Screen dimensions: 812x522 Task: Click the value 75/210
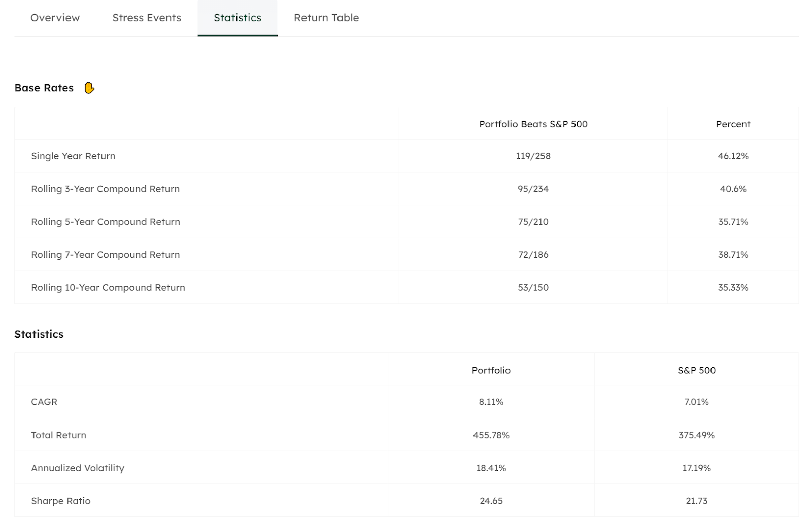point(533,222)
